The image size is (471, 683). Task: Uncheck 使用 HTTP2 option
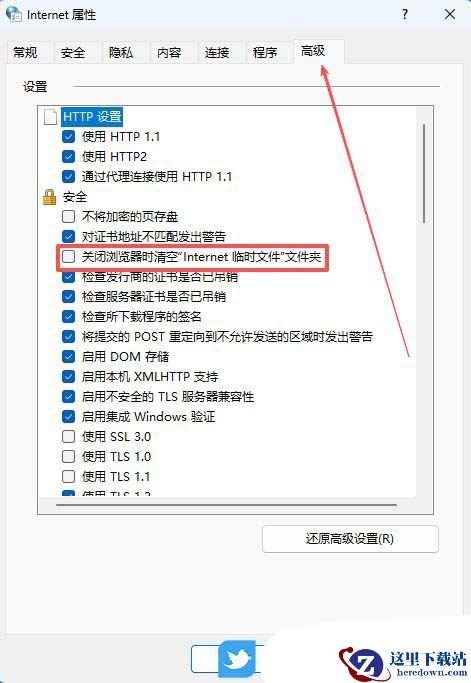[x=68, y=156]
